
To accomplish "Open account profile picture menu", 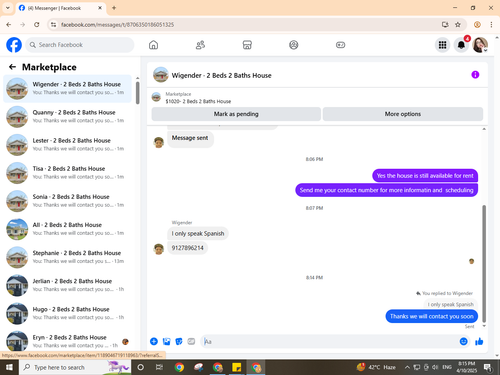I will 480,45.
